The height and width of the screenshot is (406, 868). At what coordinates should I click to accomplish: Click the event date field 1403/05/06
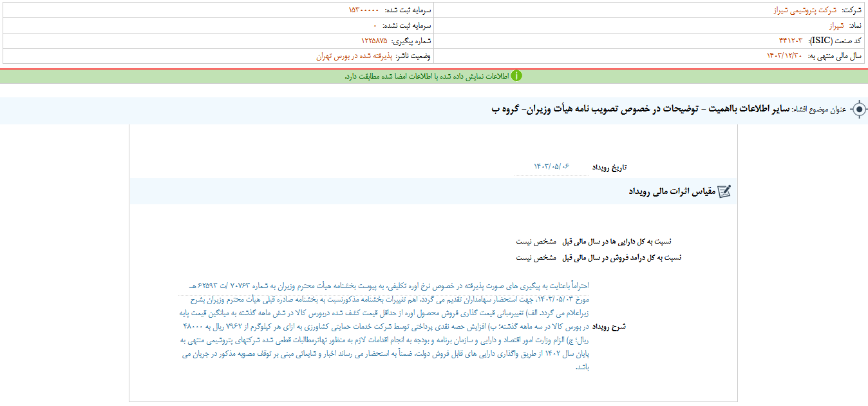point(552,167)
